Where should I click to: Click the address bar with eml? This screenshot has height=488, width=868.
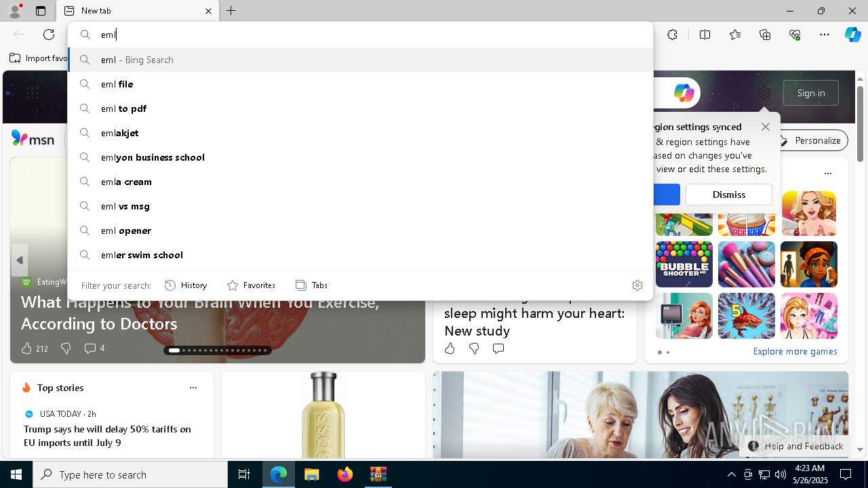[360, 35]
